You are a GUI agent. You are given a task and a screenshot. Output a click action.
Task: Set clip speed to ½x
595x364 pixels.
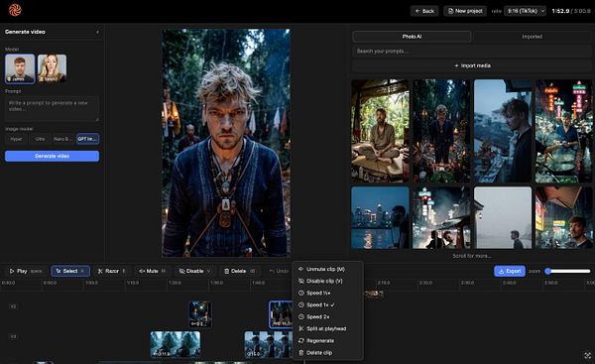pos(328,293)
